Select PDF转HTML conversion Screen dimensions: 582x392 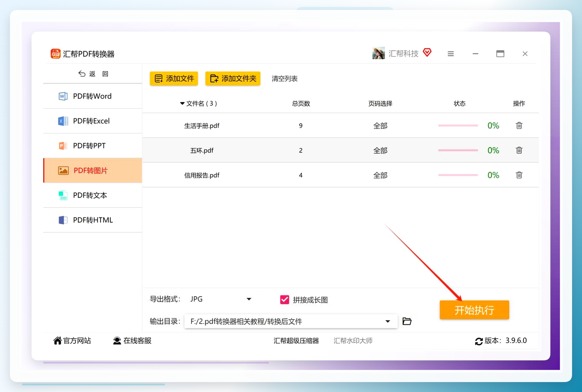pos(93,220)
